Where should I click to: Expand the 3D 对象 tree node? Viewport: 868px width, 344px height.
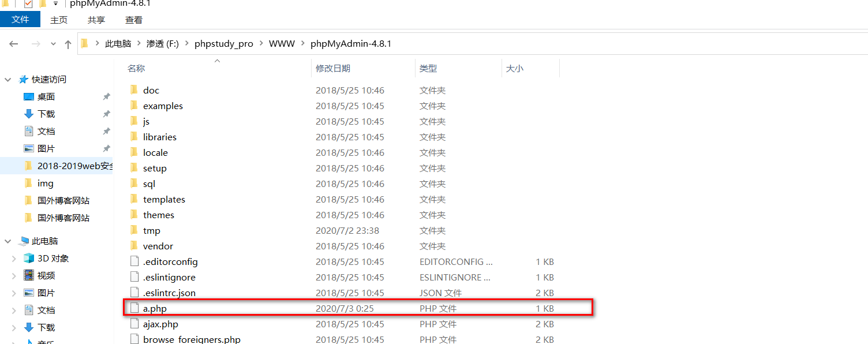coord(14,259)
